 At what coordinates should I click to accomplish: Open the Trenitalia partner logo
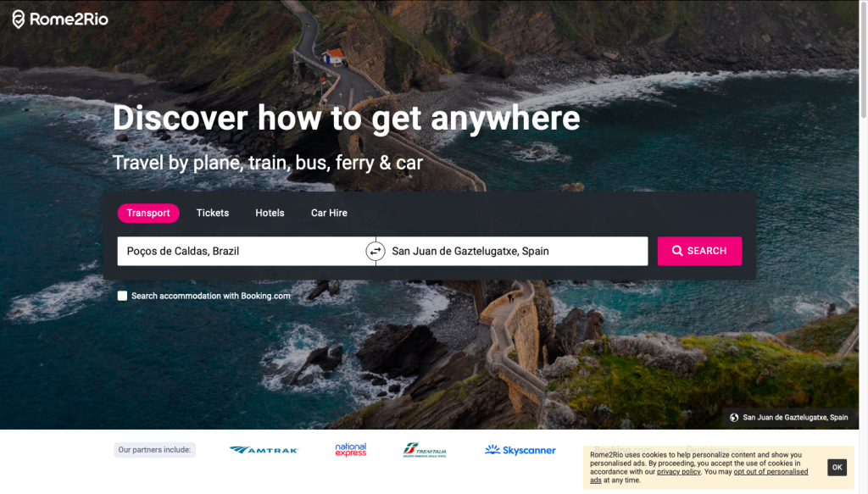click(425, 450)
